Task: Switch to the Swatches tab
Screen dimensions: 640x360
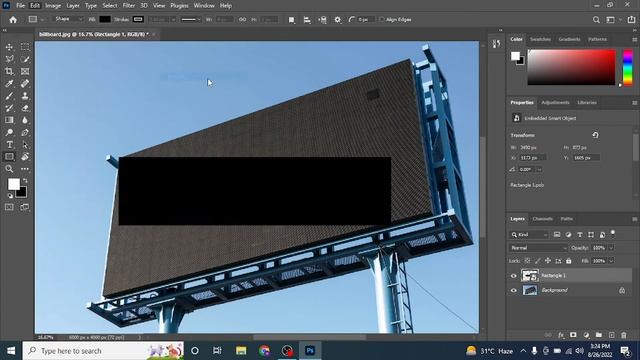Action: [540, 39]
